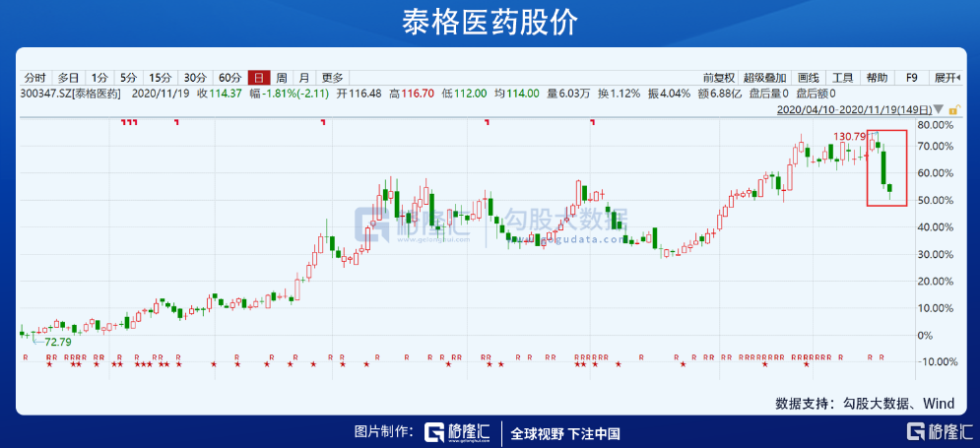Expand the panel with 展开 arrow

946,78
